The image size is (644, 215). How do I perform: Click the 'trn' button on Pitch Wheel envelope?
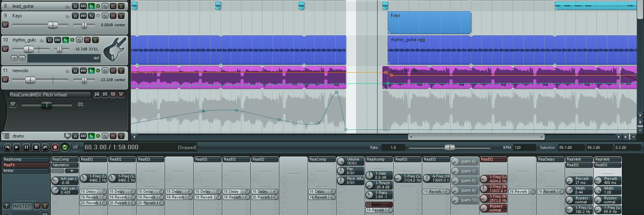point(105,95)
